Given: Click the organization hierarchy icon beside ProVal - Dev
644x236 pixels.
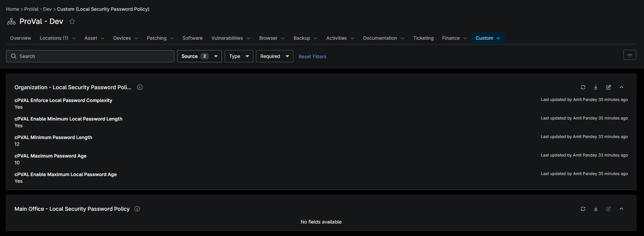Looking at the screenshot, I should [x=11, y=22].
